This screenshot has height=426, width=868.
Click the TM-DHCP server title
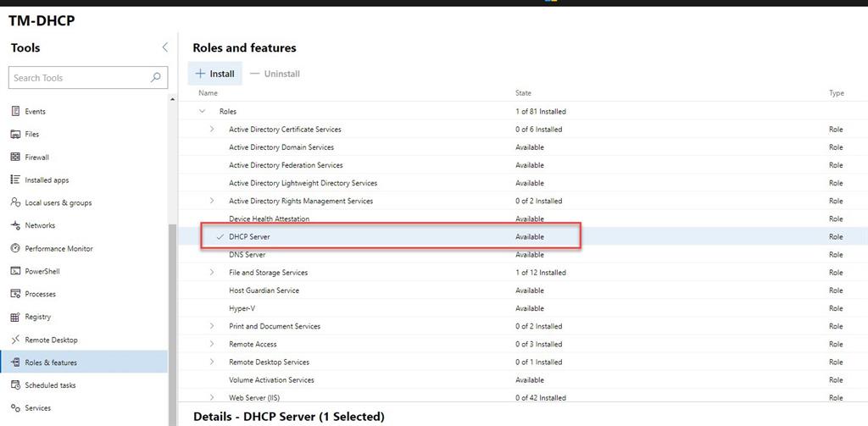click(42, 21)
